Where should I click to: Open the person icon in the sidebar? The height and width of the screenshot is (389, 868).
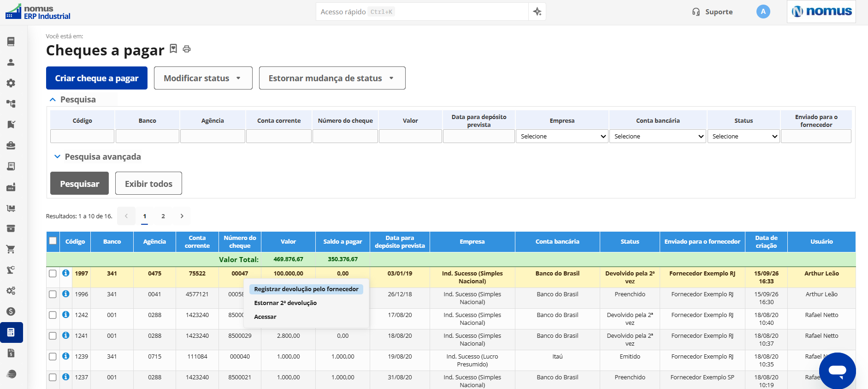11,62
